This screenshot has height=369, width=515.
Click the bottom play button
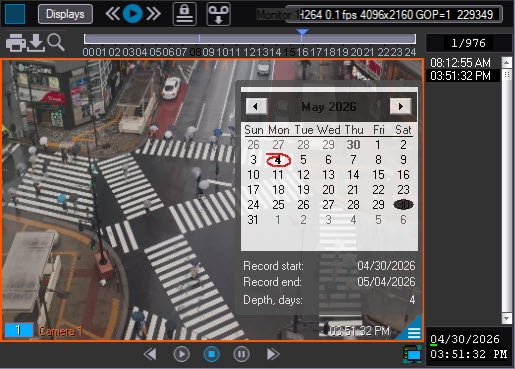(182, 354)
